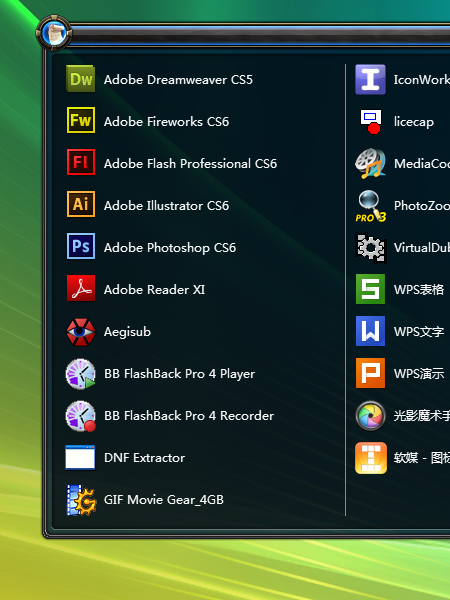Click the 光影魔术手 color wheel icon
The height and width of the screenshot is (600, 450).
[x=370, y=416]
